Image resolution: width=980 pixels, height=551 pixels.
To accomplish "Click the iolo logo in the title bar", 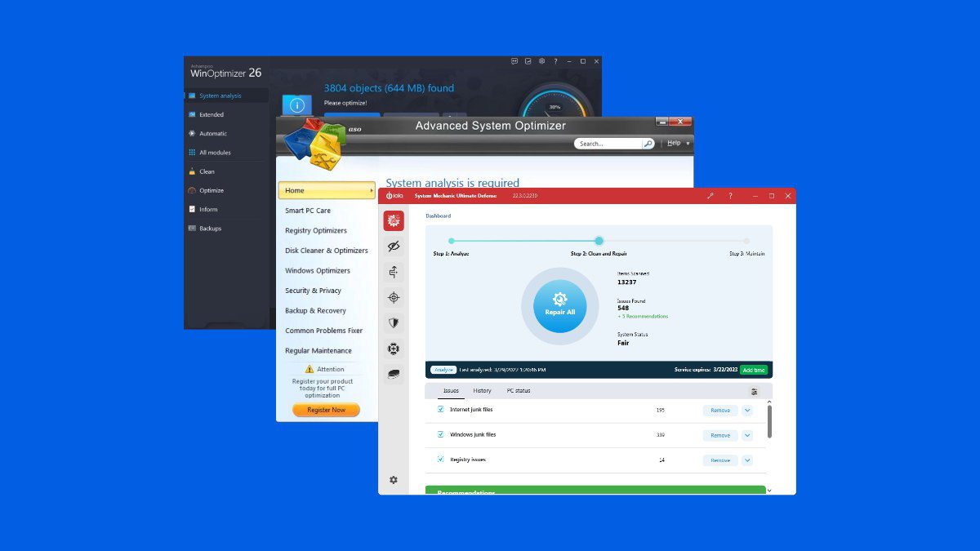I will (x=396, y=196).
